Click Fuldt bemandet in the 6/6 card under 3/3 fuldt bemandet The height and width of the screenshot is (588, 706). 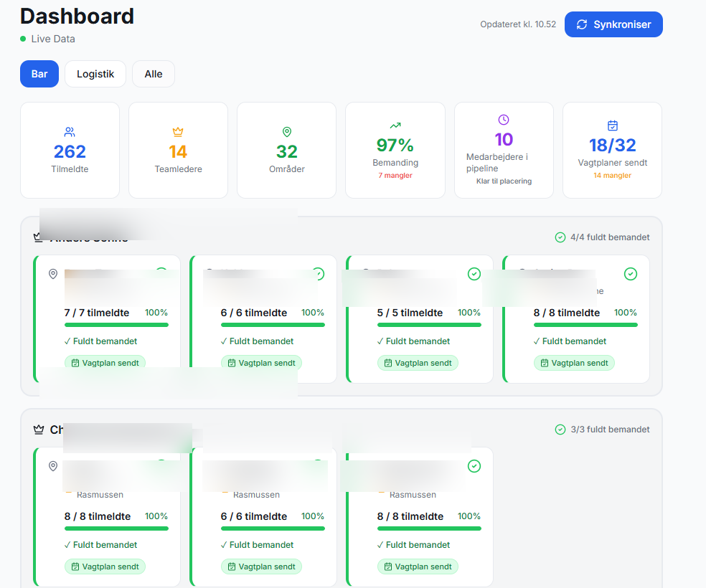click(x=262, y=545)
